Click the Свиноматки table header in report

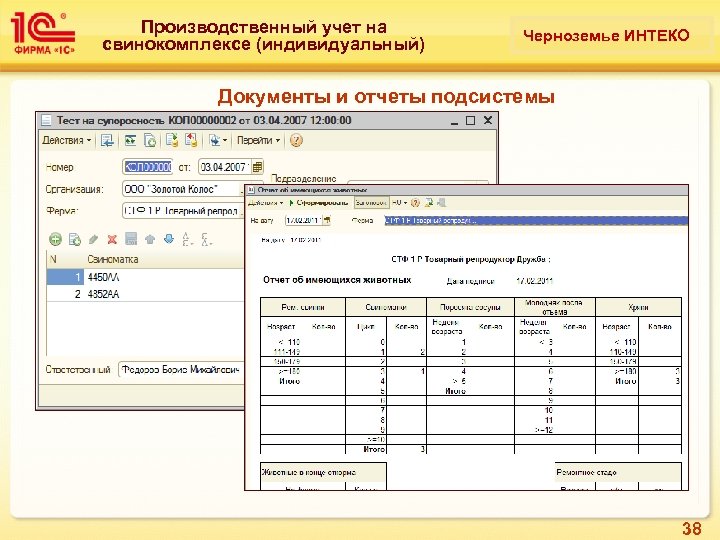pos(386,307)
